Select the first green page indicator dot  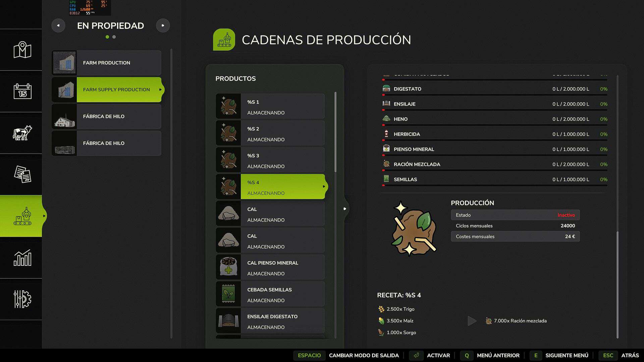click(107, 37)
